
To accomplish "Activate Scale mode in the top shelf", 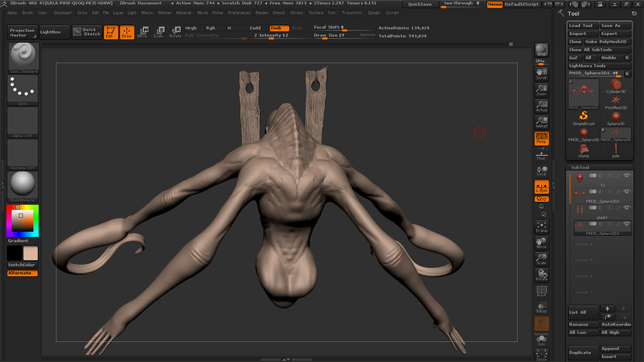I will [158, 32].
